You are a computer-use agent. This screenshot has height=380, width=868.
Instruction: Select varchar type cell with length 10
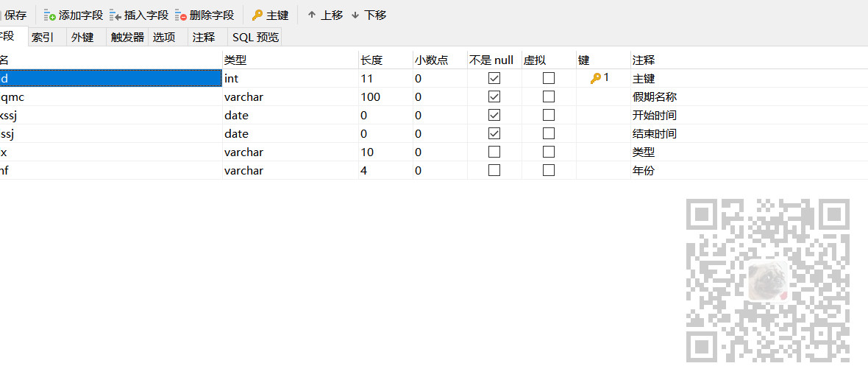click(290, 152)
